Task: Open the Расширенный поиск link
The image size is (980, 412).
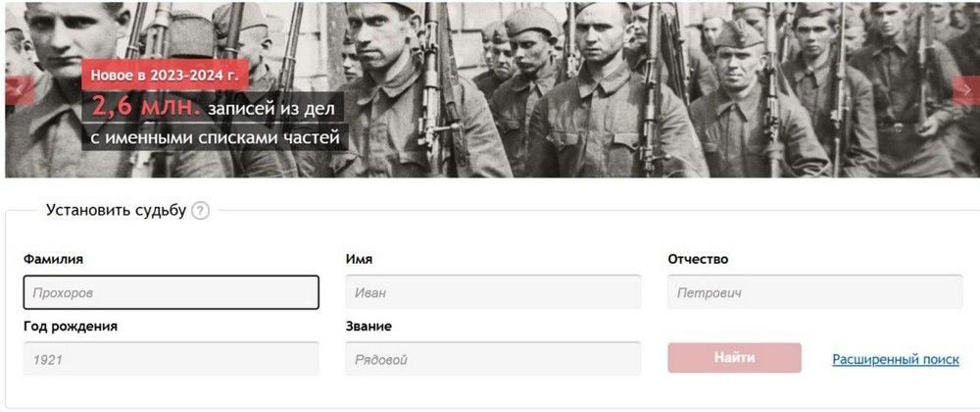Action: tap(895, 360)
